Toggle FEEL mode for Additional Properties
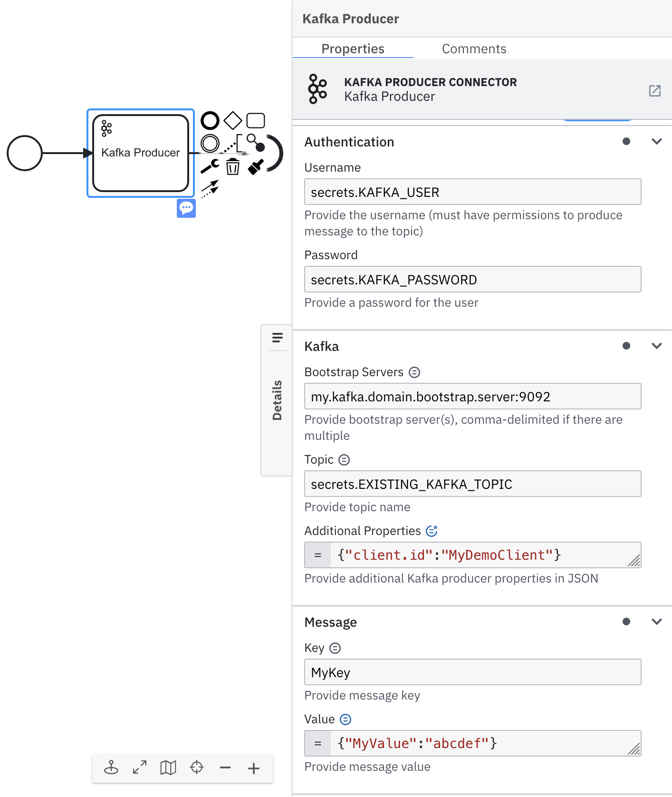Image resolution: width=672 pixels, height=797 pixels. pyautogui.click(x=432, y=531)
